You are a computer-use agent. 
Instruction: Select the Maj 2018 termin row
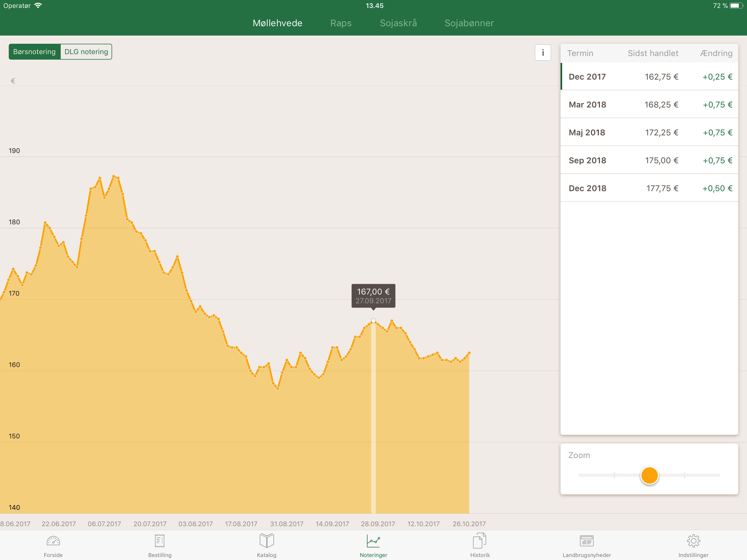tap(649, 132)
